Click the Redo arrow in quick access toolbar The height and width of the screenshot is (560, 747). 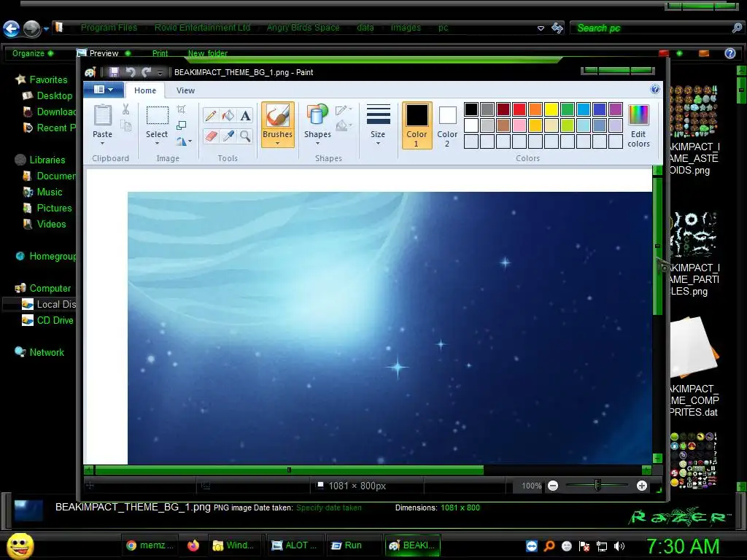click(x=146, y=72)
